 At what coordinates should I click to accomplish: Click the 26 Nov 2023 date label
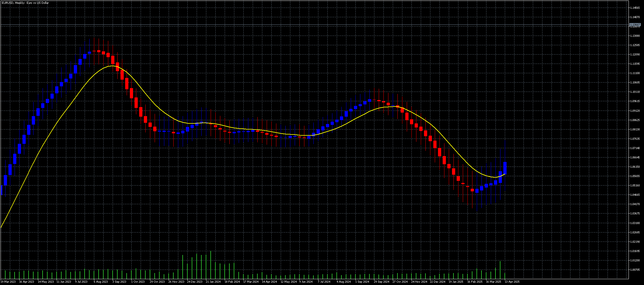pyautogui.click(x=176, y=282)
